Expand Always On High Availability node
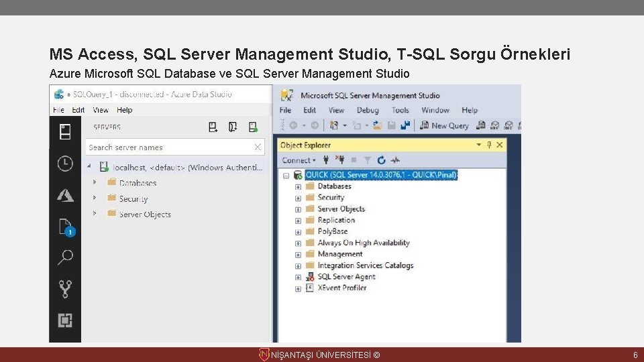This screenshot has width=644, height=362. pos(298,243)
